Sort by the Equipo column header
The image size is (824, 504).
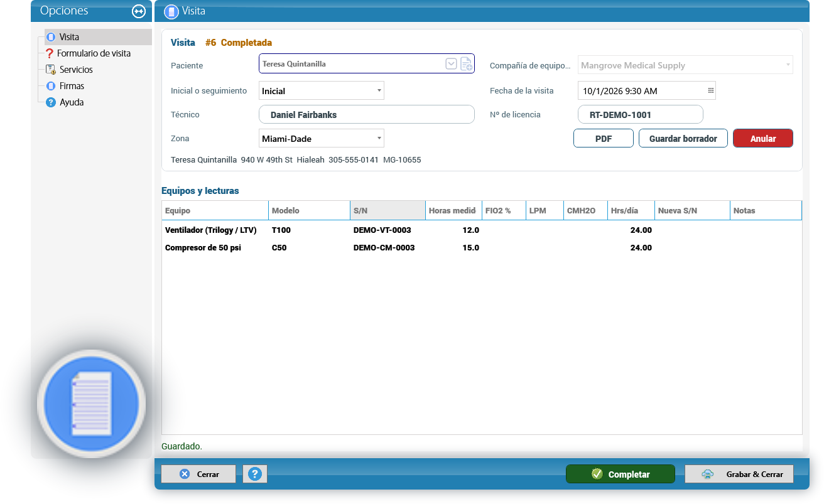[x=215, y=210]
